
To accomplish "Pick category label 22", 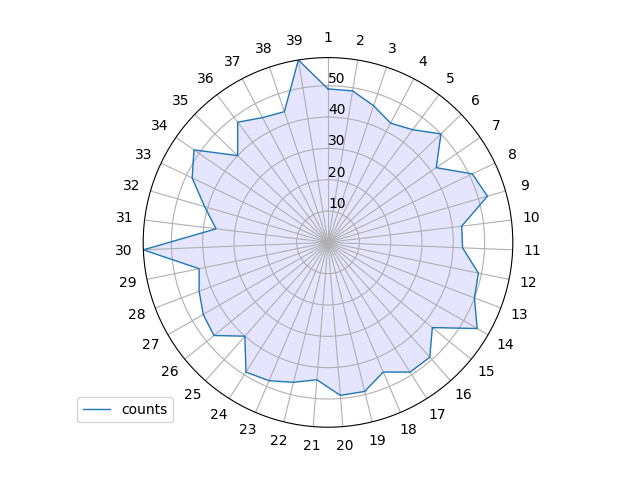I will (279, 440).
